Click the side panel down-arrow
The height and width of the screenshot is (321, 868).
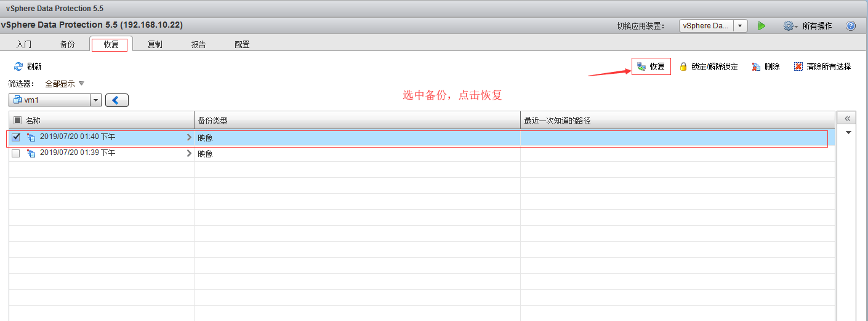coord(848,132)
